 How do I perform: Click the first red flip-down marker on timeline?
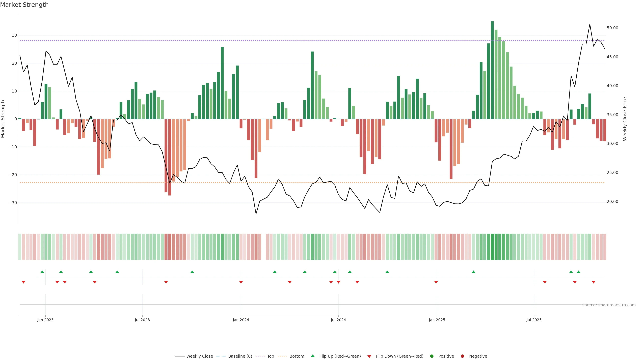click(x=23, y=282)
